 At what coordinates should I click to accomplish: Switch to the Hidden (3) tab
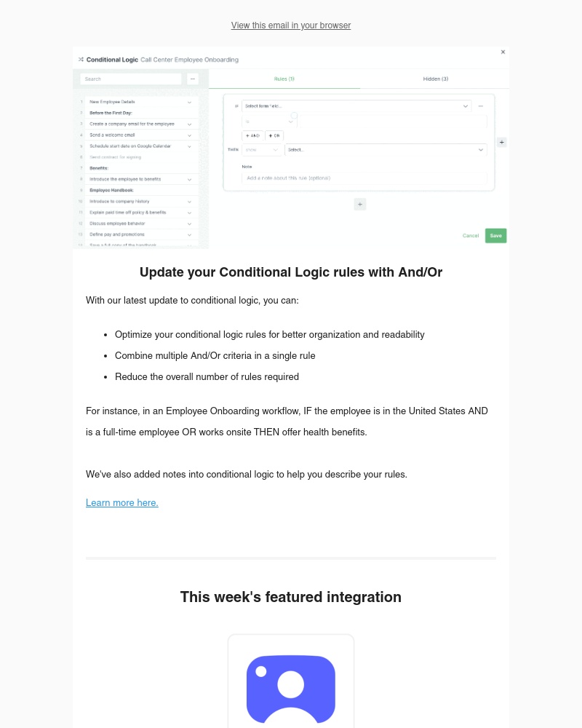434,79
